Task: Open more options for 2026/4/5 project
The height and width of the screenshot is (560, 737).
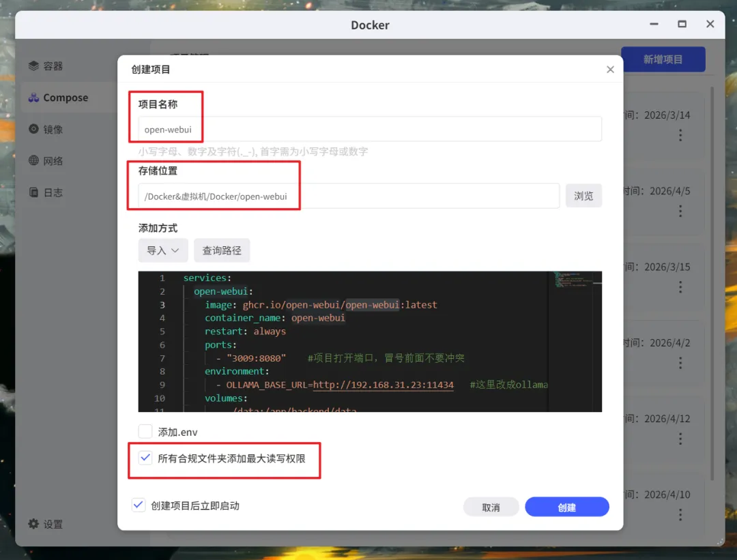Action: point(680,211)
